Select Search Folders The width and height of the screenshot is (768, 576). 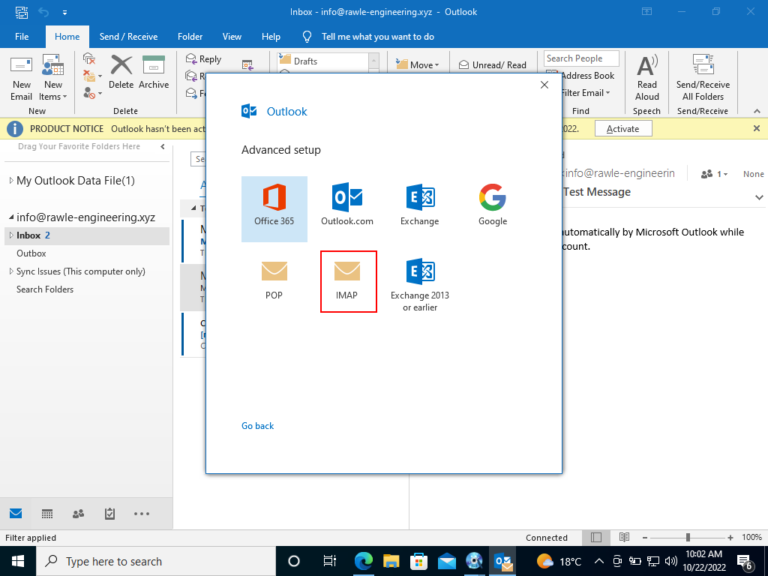click(45, 289)
